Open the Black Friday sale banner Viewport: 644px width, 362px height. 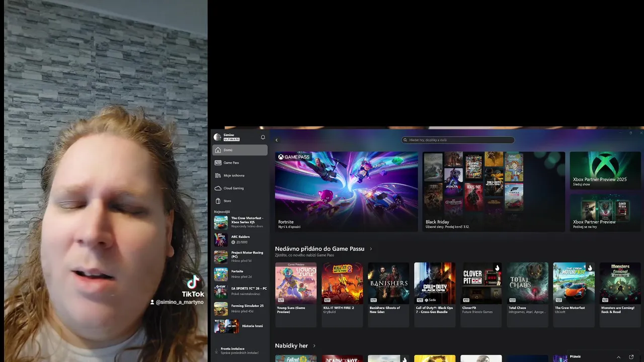tap(494, 192)
